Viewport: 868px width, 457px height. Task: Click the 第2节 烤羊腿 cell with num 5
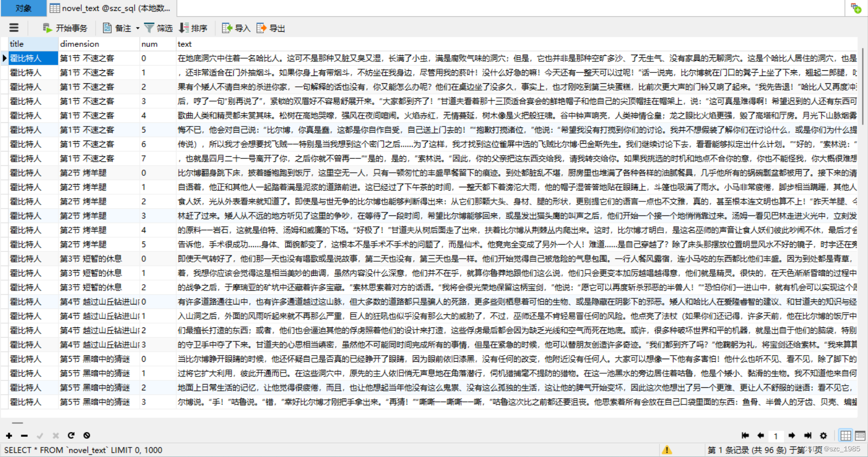[99, 244]
